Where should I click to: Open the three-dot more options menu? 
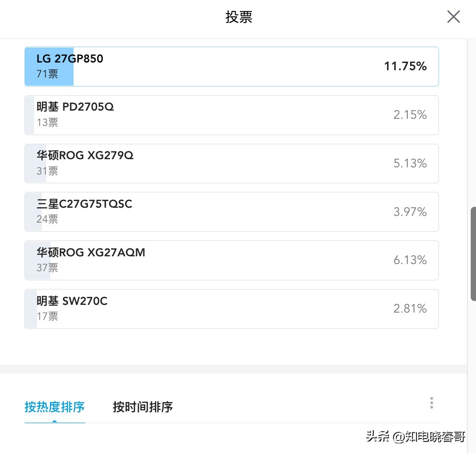(x=431, y=403)
